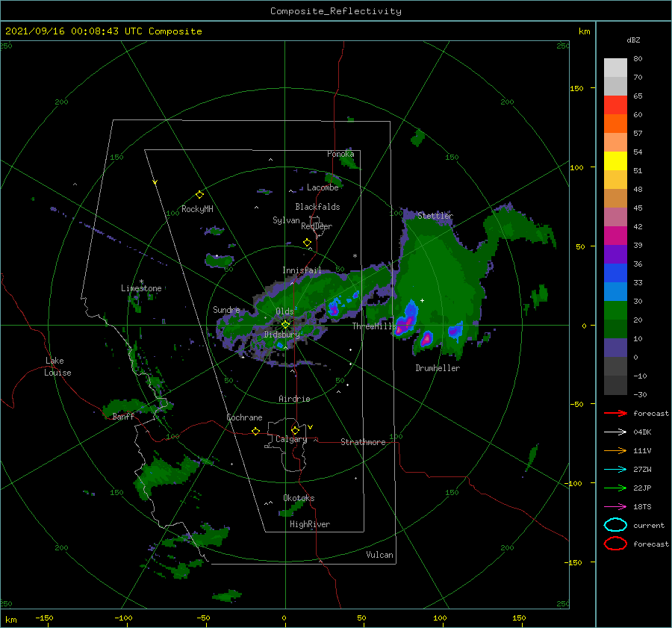The image size is (672, 628).
Task: Click the Lake Louise label
Action: [x=57, y=367]
